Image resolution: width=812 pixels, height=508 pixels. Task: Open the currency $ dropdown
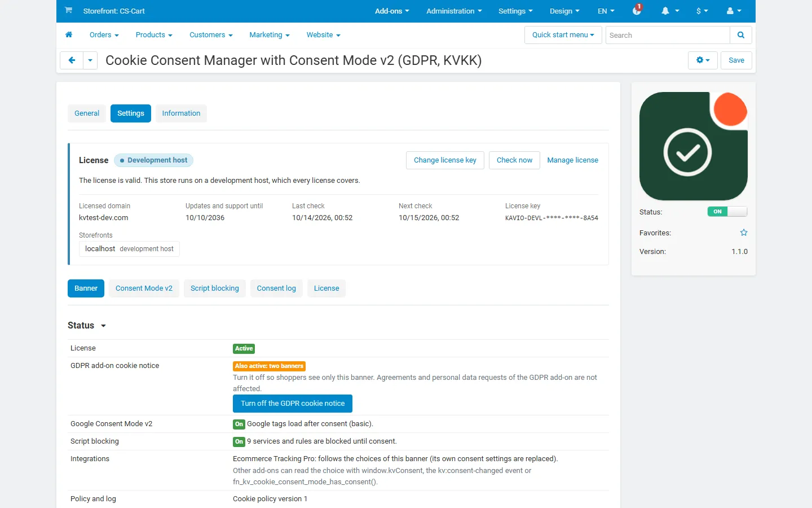coord(702,11)
